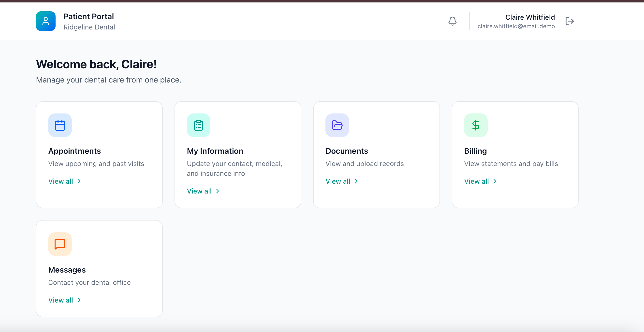This screenshot has height=332, width=644.
Task: Select the My Information clipboard icon
Action: pos(199,125)
